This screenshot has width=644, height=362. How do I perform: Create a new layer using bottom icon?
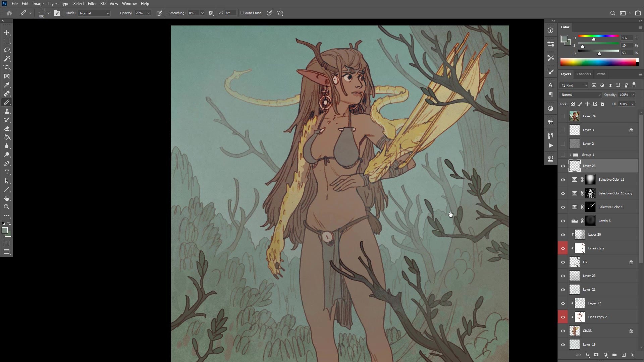point(624,355)
